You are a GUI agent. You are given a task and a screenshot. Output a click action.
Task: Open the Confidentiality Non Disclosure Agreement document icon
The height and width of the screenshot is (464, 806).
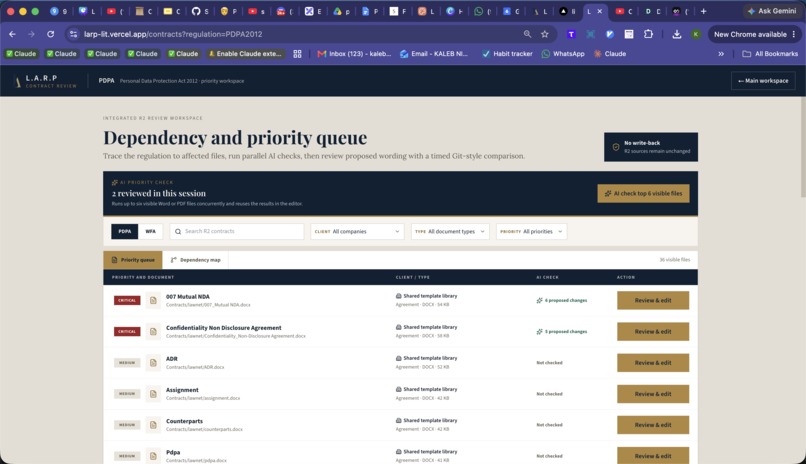pos(153,331)
